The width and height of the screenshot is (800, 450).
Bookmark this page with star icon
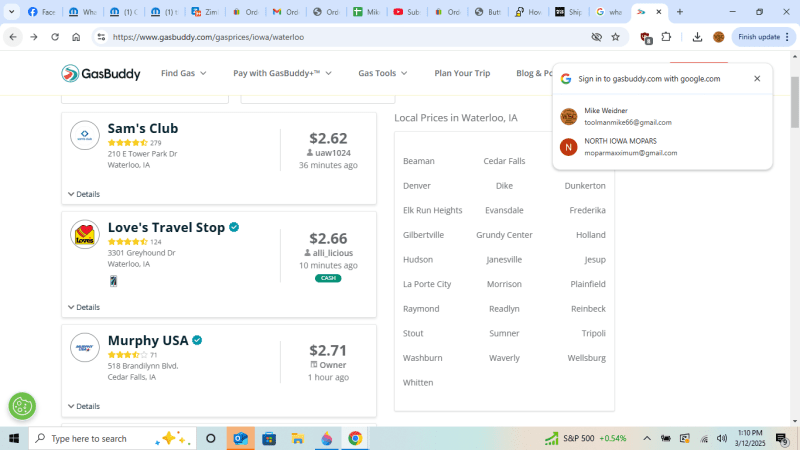coord(616,37)
